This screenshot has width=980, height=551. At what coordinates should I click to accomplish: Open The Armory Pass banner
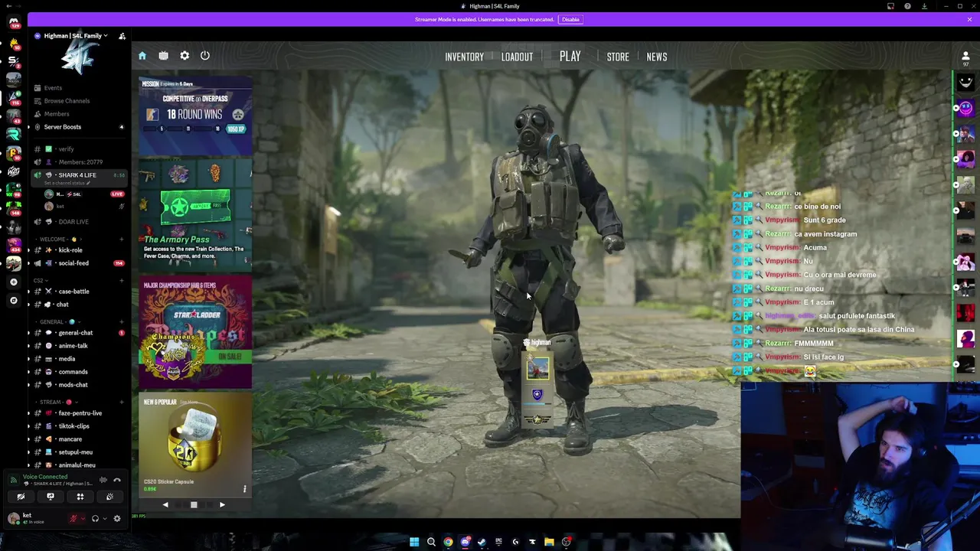pyautogui.click(x=195, y=216)
